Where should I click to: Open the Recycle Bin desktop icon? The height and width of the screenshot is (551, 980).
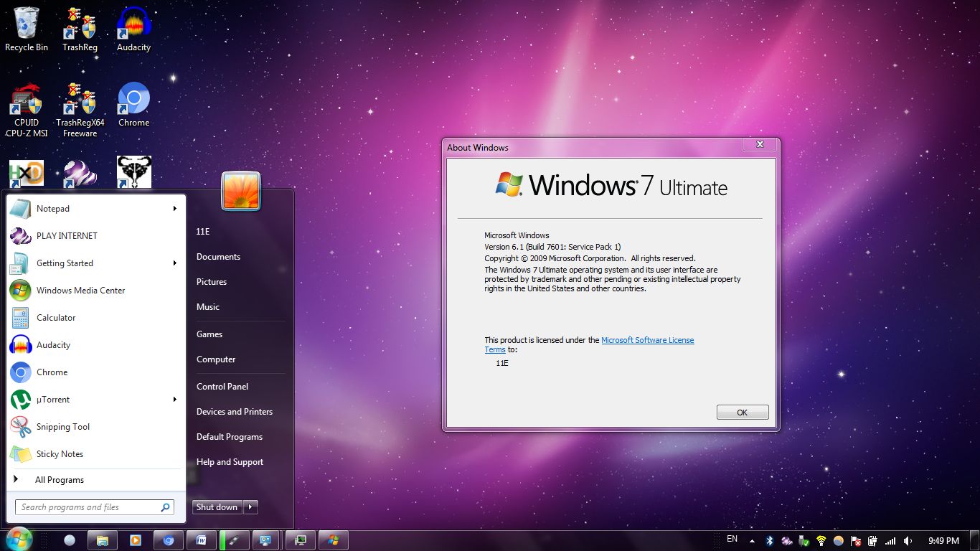(x=27, y=29)
